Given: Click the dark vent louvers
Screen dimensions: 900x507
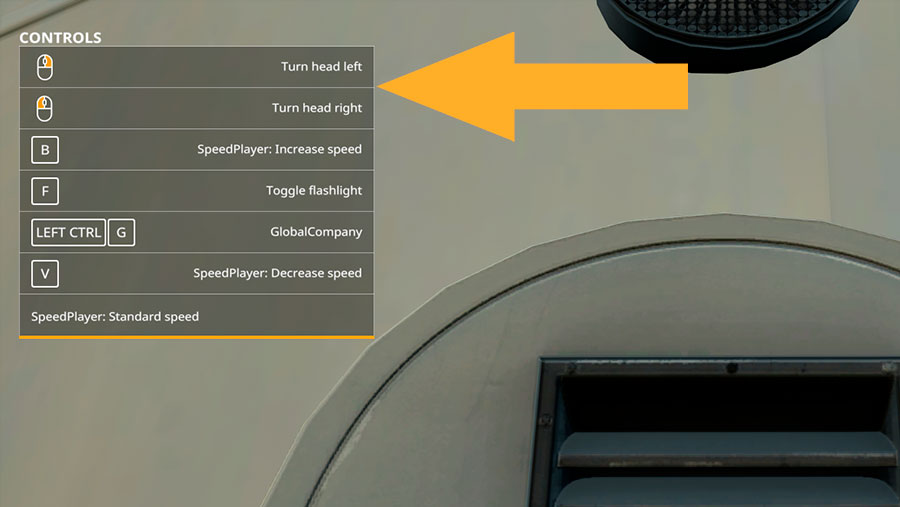Looking at the screenshot, I should [717, 436].
